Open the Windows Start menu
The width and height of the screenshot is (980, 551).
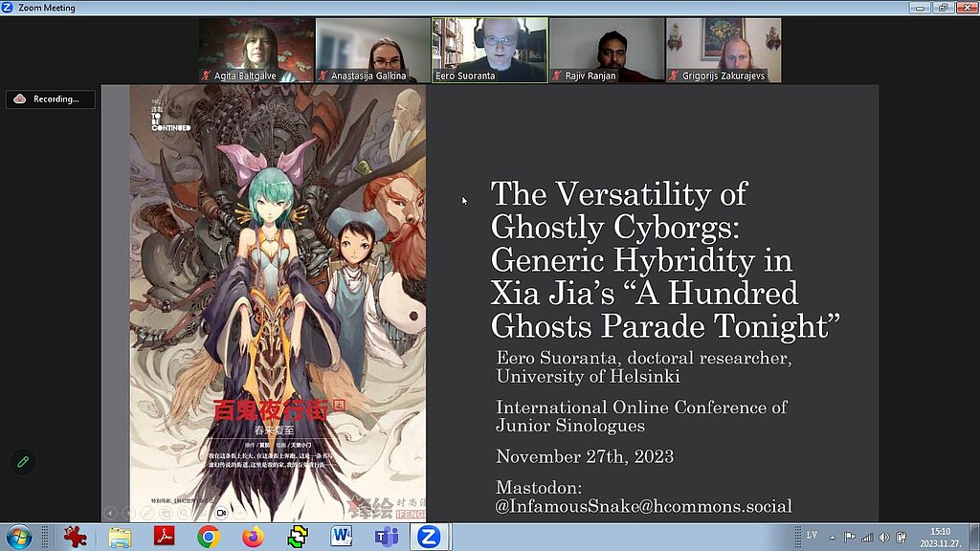point(19,538)
